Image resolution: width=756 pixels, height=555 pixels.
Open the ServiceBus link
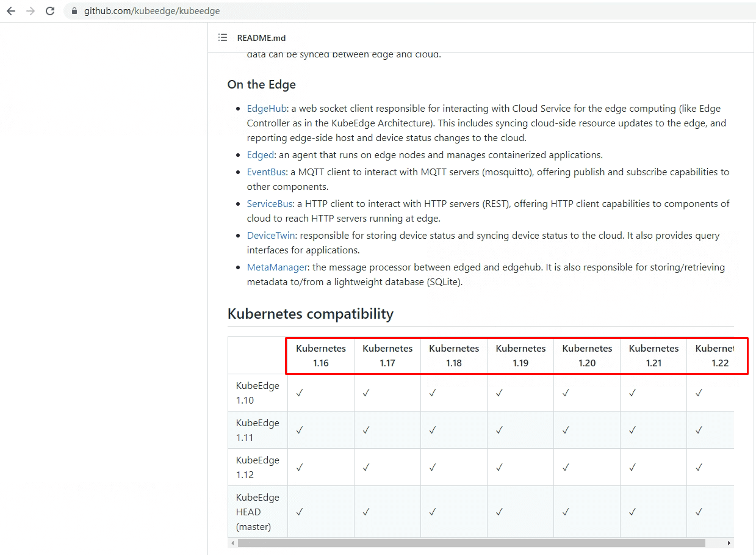pyautogui.click(x=270, y=204)
